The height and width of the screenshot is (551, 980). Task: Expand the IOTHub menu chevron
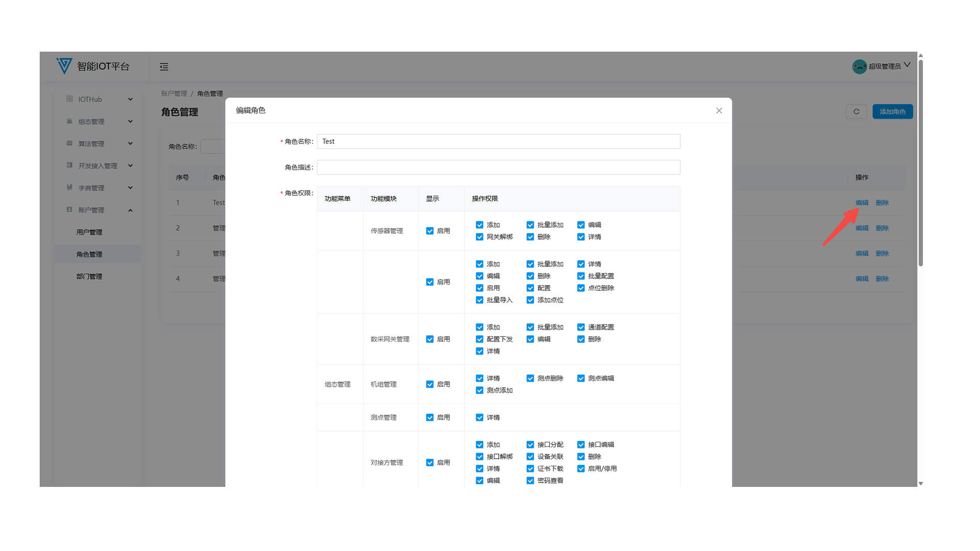130,99
